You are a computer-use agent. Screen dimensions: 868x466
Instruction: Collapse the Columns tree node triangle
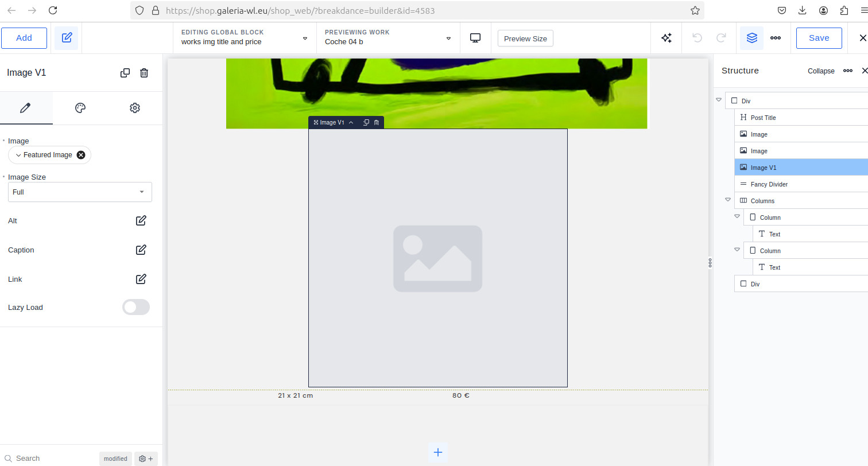point(728,200)
